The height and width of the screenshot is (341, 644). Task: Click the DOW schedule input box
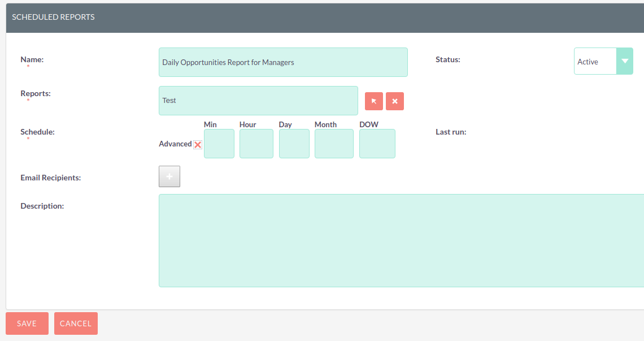pyautogui.click(x=377, y=144)
